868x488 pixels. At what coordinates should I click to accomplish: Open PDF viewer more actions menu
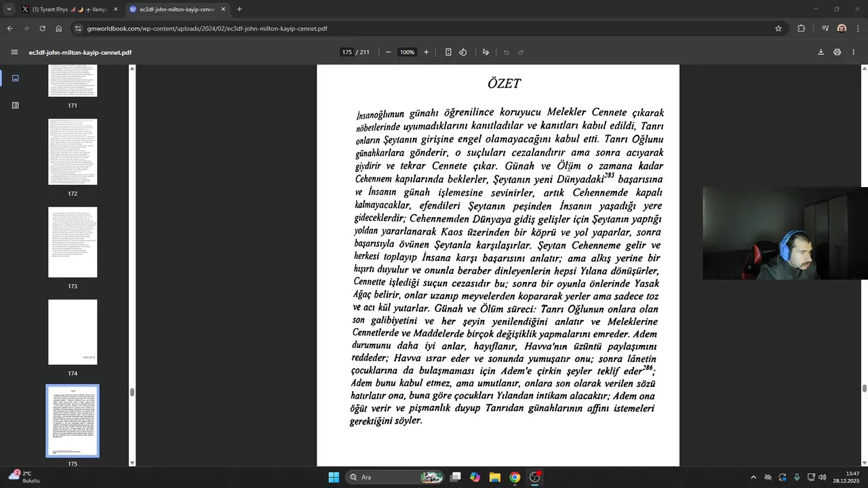click(853, 52)
